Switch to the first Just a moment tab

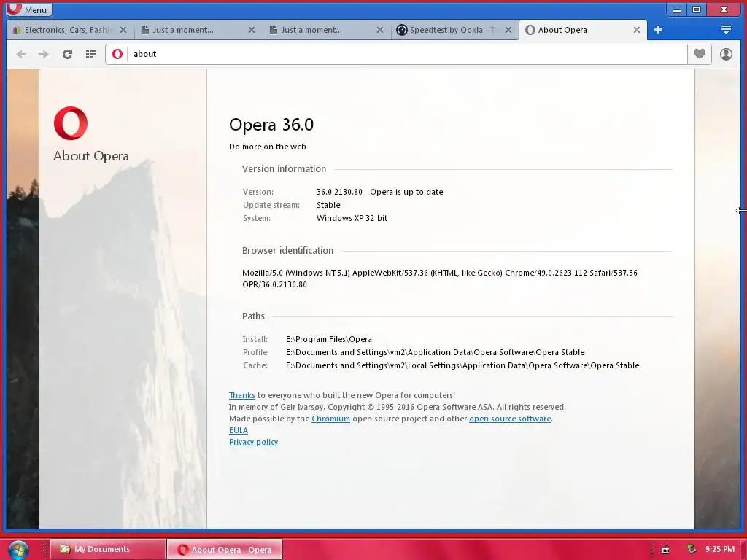(x=198, y=30)
